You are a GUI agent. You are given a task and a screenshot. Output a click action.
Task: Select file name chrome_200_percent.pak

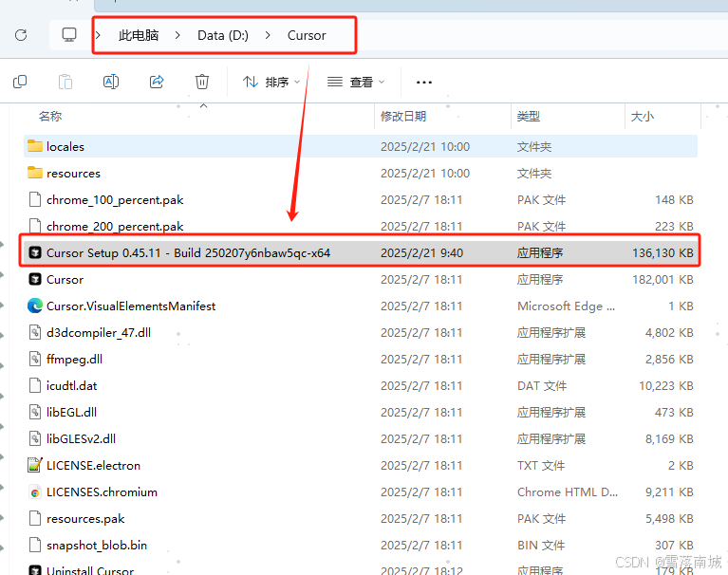[x=115, y=227]
